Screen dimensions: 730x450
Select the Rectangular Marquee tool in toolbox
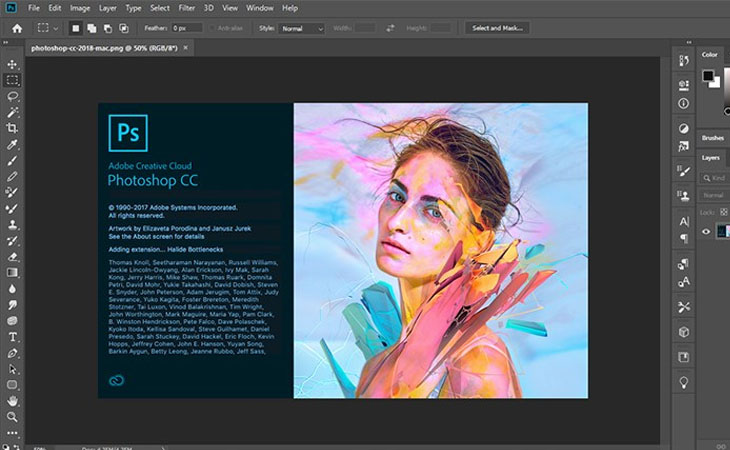click(x=12, y=80)
